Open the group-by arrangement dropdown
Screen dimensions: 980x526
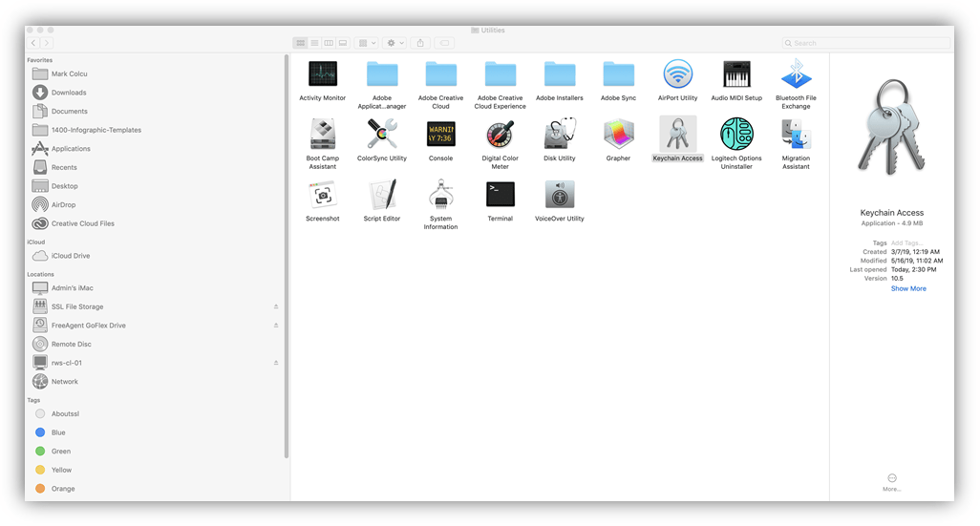(367, 43)
